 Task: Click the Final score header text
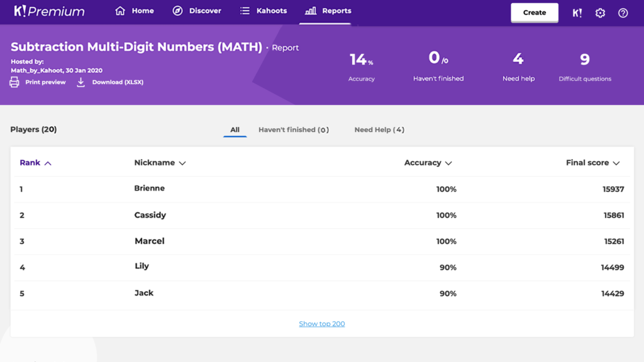(587, 163)
